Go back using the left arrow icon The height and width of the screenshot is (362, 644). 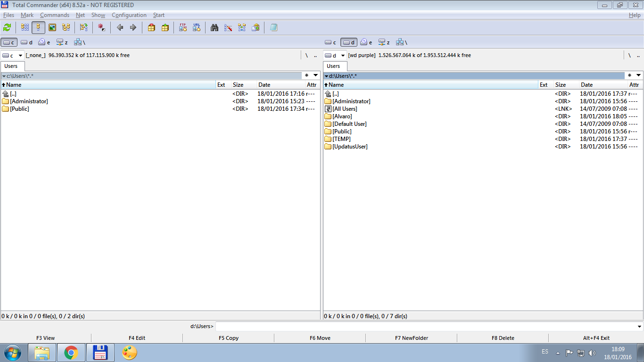(120, 28)
